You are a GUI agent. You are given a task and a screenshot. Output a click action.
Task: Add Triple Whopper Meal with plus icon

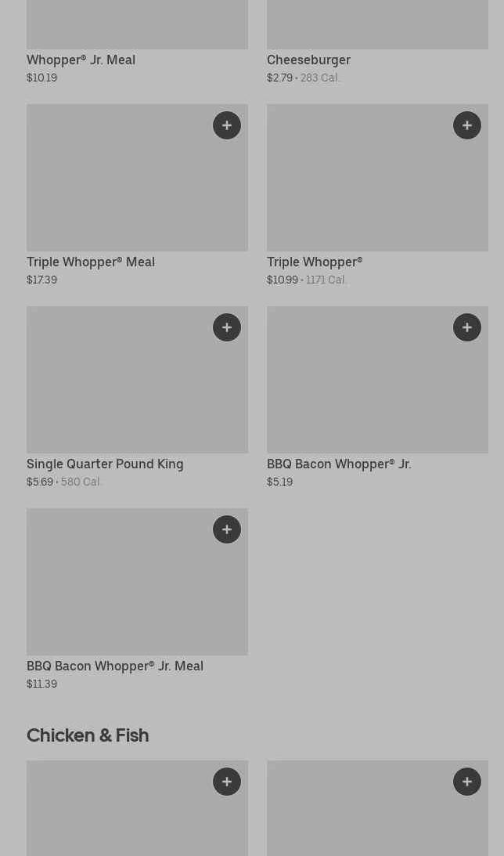pyautogui.click(x=227, y=125)
